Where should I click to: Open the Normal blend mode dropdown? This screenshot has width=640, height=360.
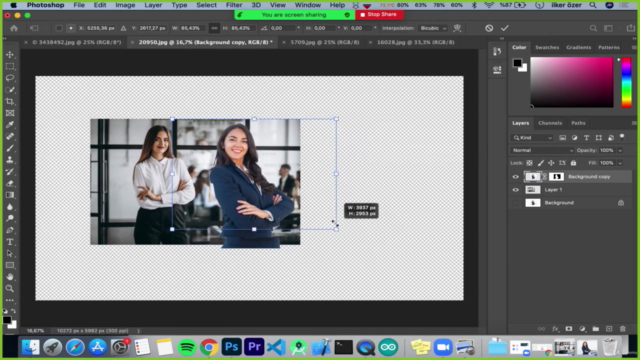pyautogui.click(x=542, y=150)
